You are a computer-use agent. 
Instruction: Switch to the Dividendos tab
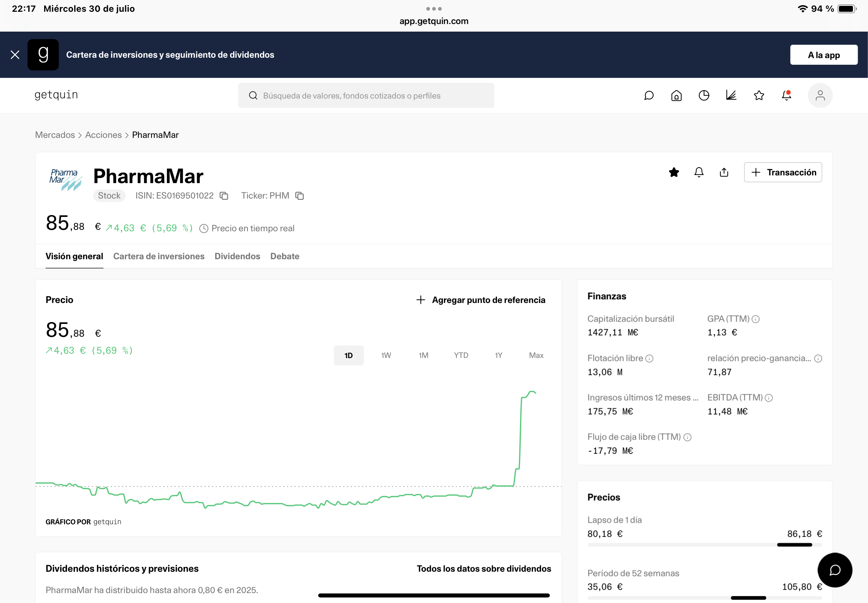tap(237, 256)
